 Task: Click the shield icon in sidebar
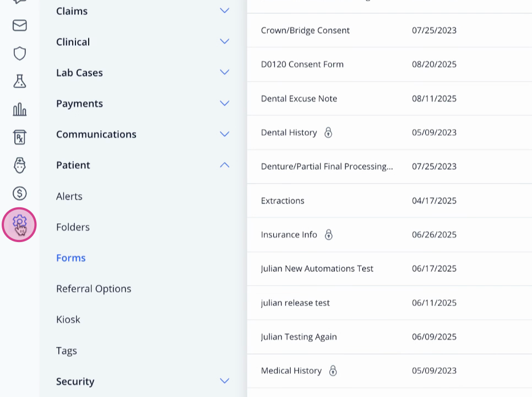pyautogui.click(x=20, y=53)
